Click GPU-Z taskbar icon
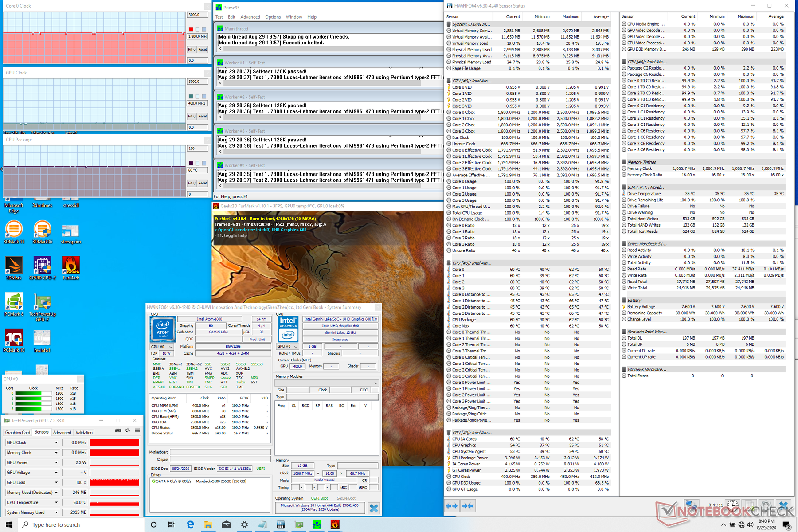 click(x=299, y=524)
